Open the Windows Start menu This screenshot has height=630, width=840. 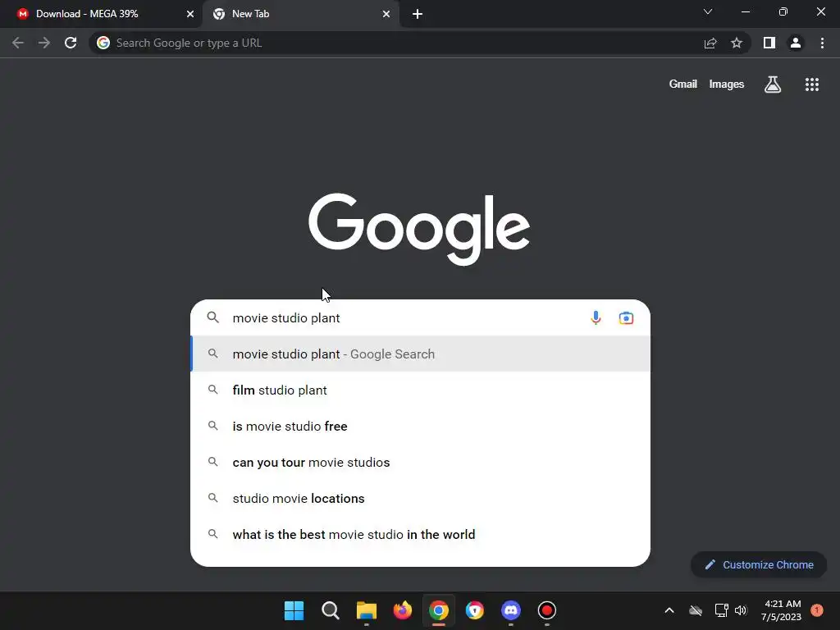coord(294,610)
